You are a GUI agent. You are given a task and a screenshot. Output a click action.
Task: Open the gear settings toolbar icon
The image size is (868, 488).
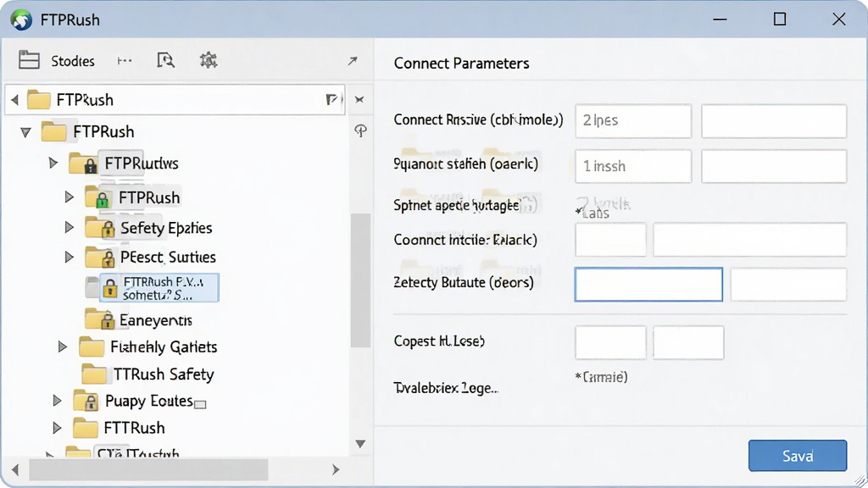(x=209, y=60)
